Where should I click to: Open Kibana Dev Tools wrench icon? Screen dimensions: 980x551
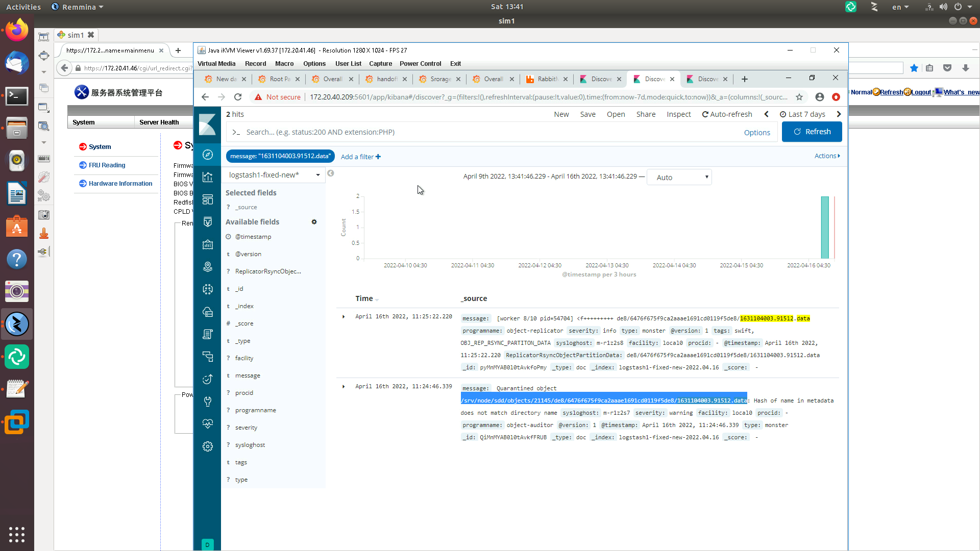coord(207,402)
